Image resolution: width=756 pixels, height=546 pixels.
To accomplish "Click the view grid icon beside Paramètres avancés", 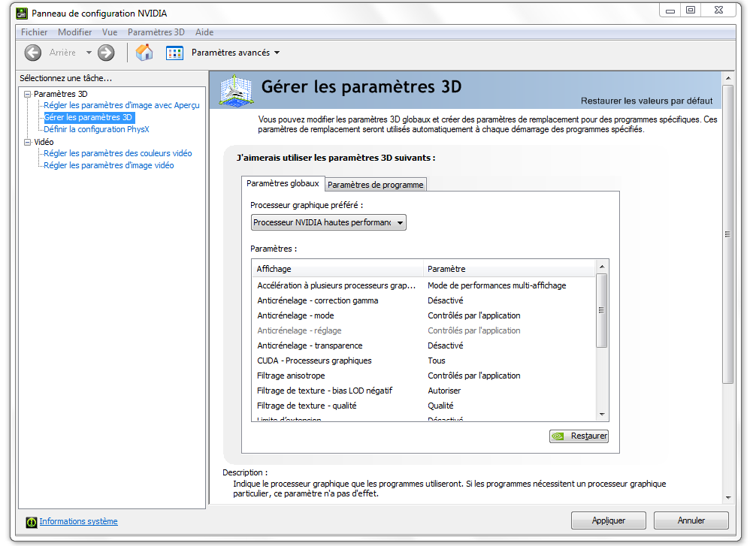I will pyautogui.click(x=174, y=53).
